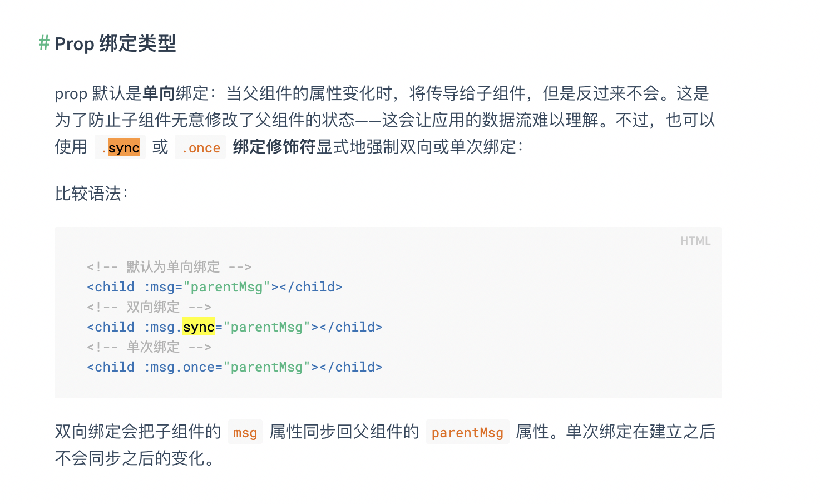Image resolution: width=820 pixels, height=504 pixels.
Task: Click the Prop 绑定类型 heading
Action: click(x=115, y=43)
